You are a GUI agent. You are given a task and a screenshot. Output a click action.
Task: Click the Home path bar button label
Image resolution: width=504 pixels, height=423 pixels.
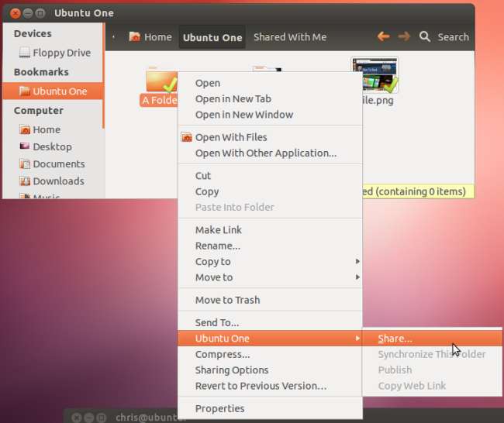(x=158, y=37)
